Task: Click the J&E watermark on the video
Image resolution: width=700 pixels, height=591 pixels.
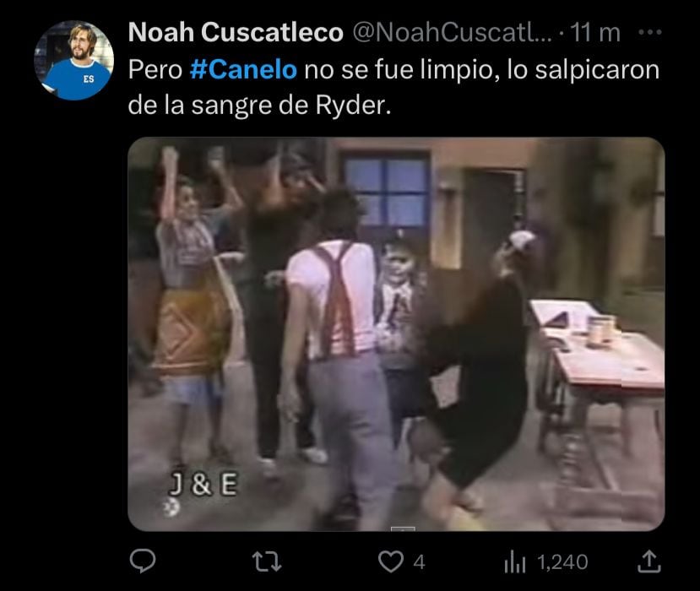Action: coord(203,485)
